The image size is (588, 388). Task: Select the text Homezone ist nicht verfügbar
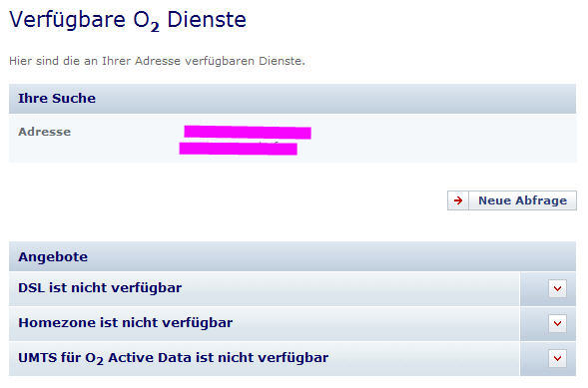click(x=126, y=323)
